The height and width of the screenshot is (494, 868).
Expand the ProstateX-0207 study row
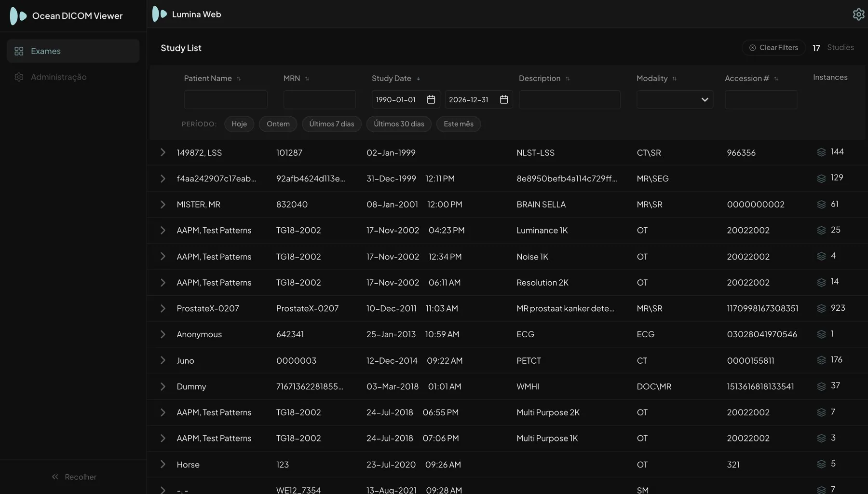(163, 308)
